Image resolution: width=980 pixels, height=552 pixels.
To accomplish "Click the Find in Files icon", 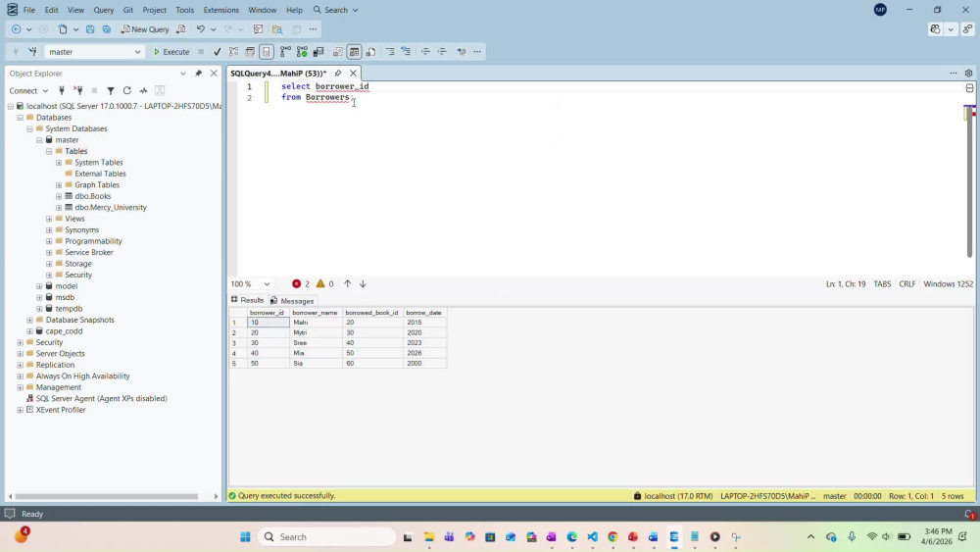I will click(277, 29).
